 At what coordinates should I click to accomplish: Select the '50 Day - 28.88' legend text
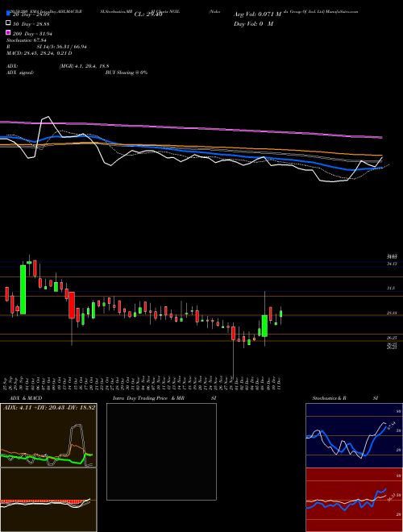(31, 24)
